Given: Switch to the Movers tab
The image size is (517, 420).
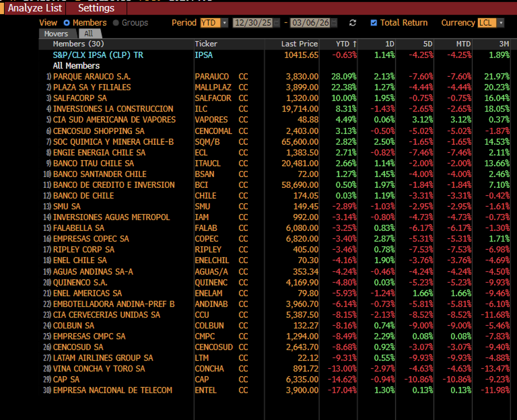Looking at the screenshot, I should click(56, 34).
